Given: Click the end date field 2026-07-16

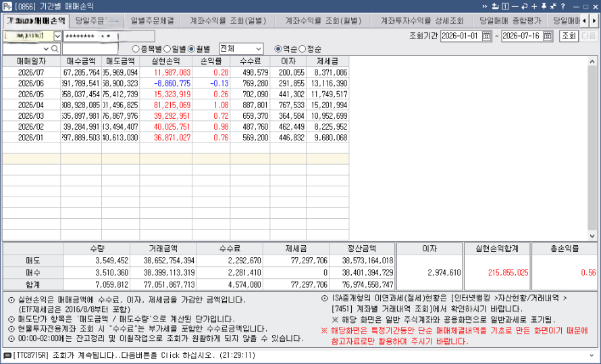Looking at the screenshot, I should (522, 36).
